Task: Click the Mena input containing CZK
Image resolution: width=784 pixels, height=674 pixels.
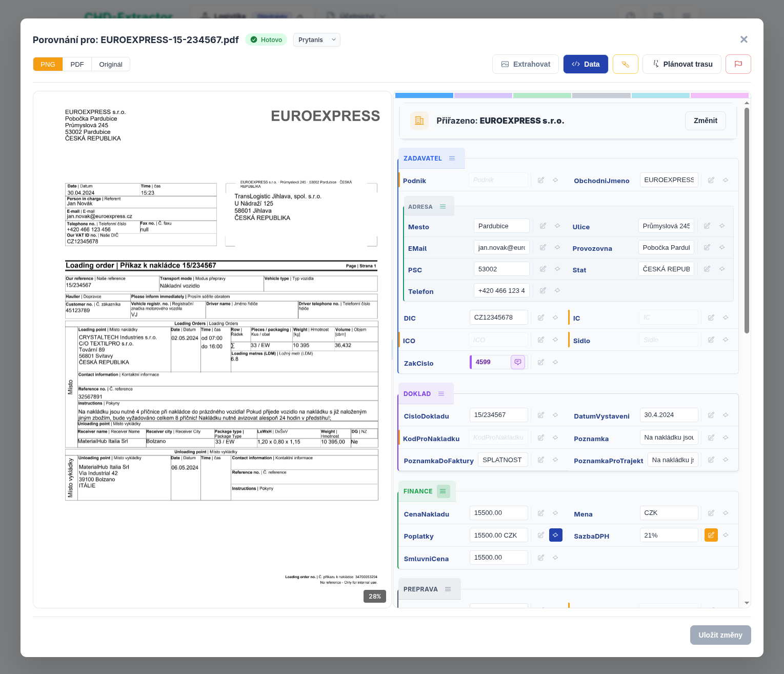Action: click(669, 513)
